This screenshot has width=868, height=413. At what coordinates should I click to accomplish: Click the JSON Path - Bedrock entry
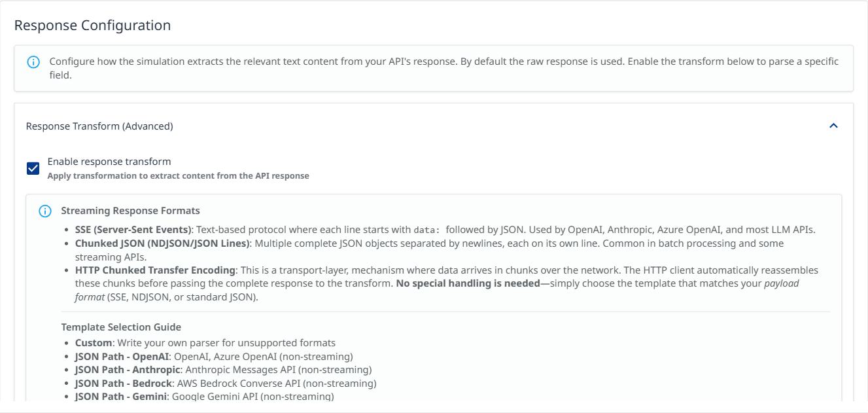(226, 384)
